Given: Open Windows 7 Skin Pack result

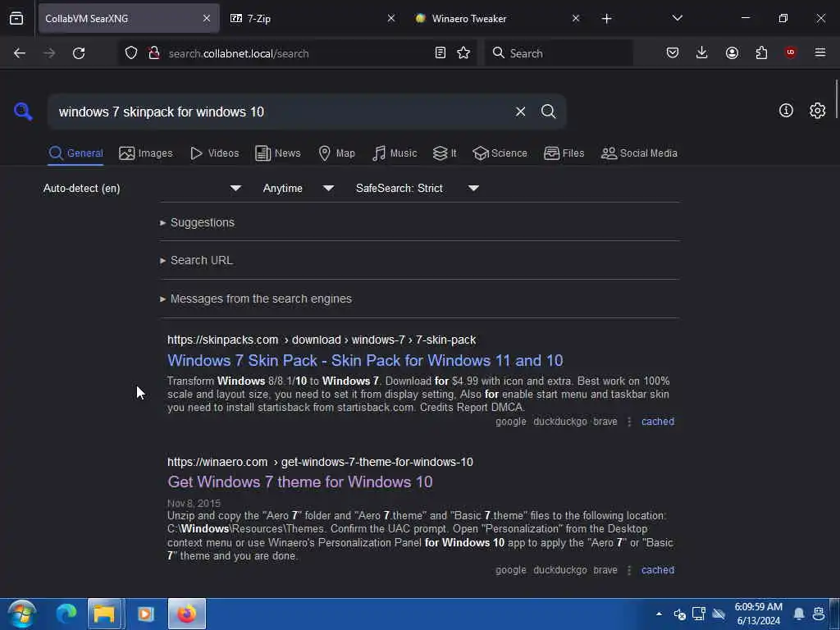Looking at the screenshot, I should click(365, 361).
